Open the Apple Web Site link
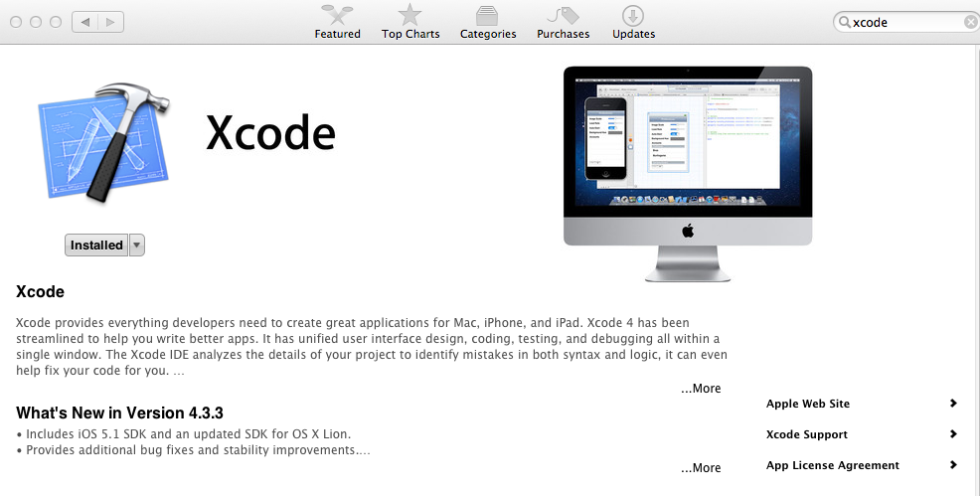The height and width of the screenshot is (496, 980). pos(807,404)
